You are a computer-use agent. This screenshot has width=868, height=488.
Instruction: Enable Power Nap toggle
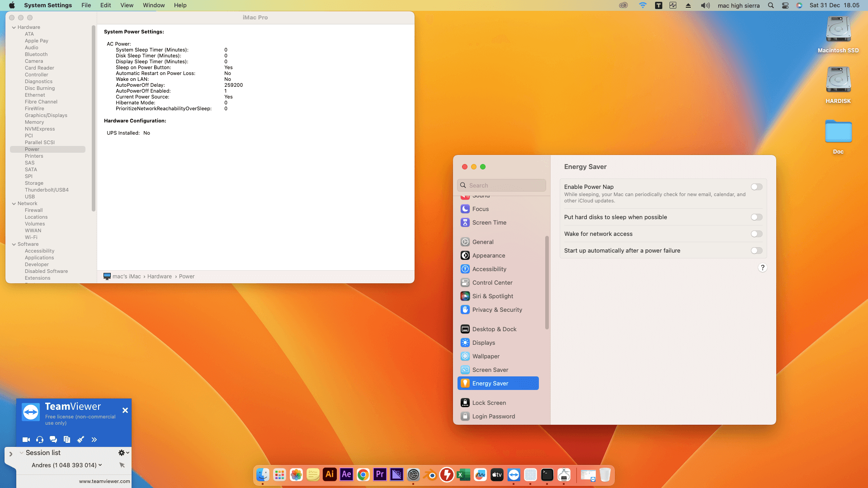pos(756,187)
